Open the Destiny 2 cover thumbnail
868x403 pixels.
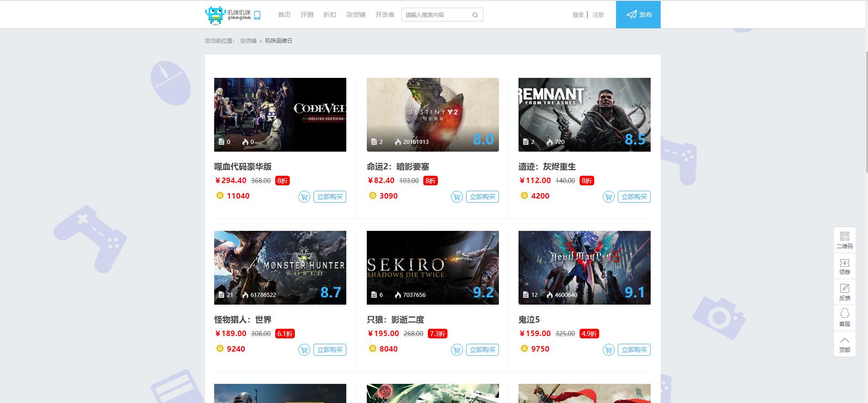(x=433, y=115)
